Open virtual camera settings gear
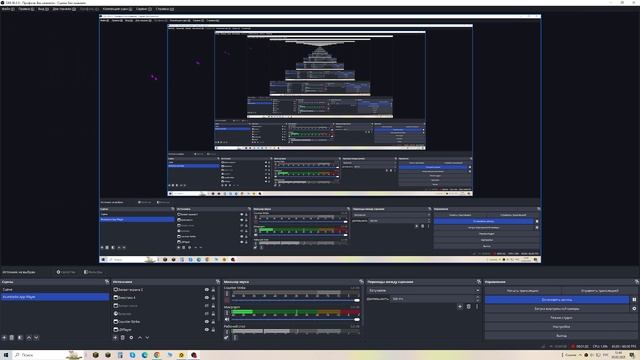This screenshot has width=640, height=360. [634, 309]
